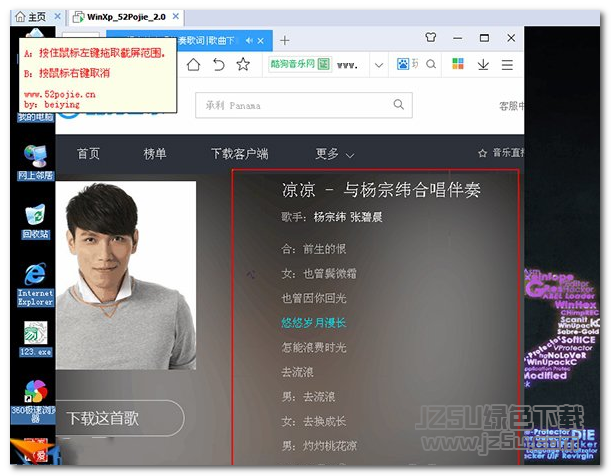Close the 歌词 browser tab
611x476 pixels.
point(261,41)
